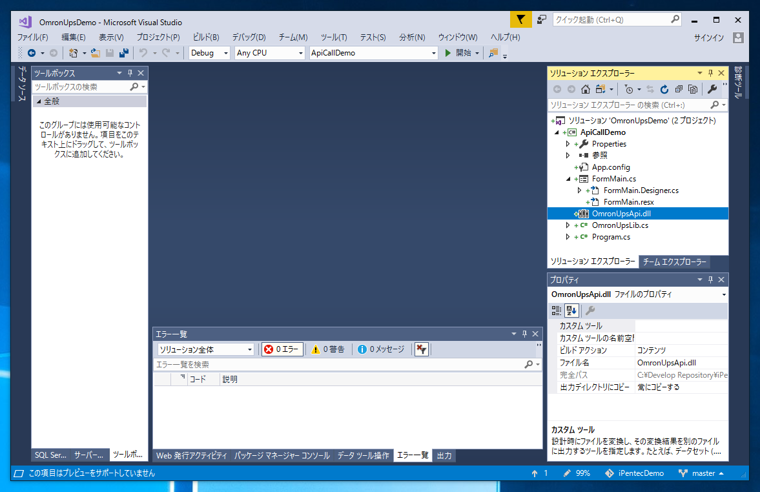Click the Save All toolbar icon

click(x=124, y=53)
